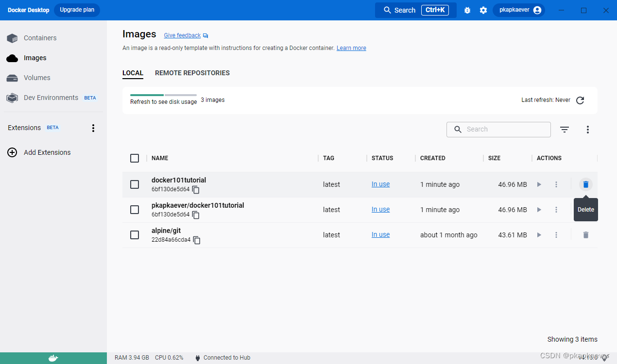Open more actions for alpine/git
The height and width of the screenshot is (364, 617).
[x=556, y=235]
